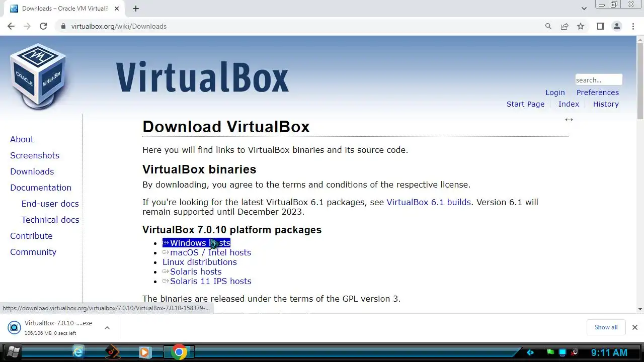The image size is (644, 362).
Task: Open the Preferences link
Action: point(598,93)
